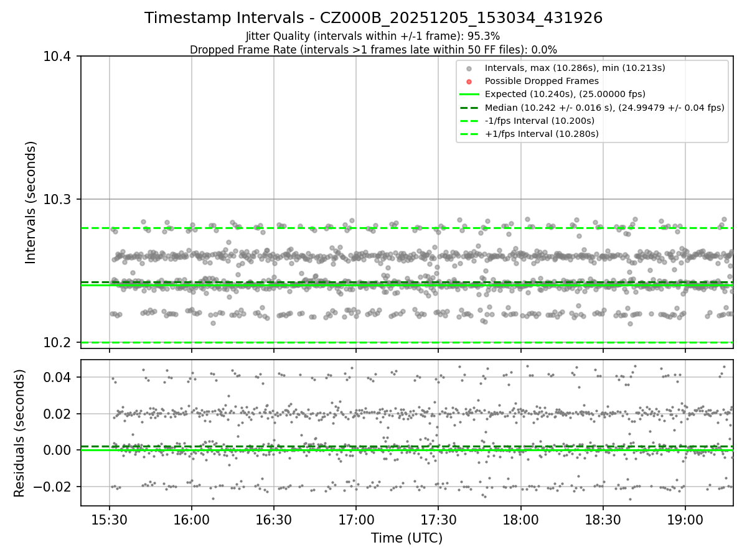Click legend entry 'Expected (10.240s), (25.00000 fps)'
Screen dimensions: 747x560
click(565, 94)
